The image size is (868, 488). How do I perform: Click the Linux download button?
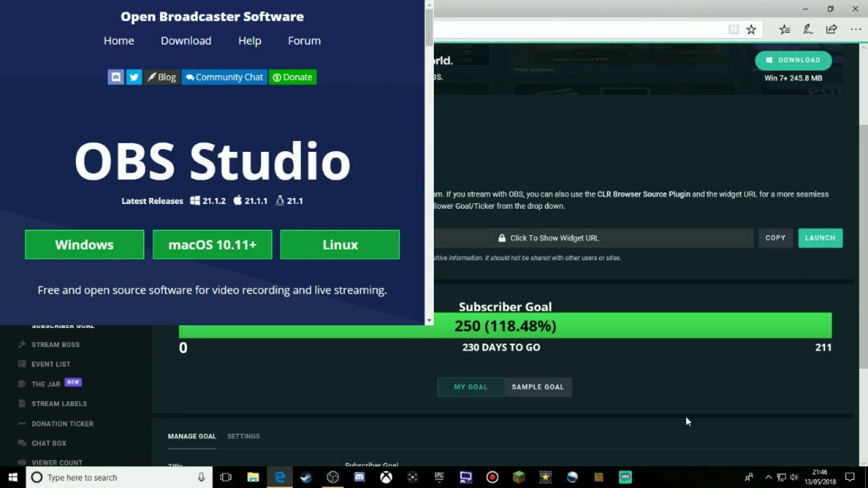(340, 245)
